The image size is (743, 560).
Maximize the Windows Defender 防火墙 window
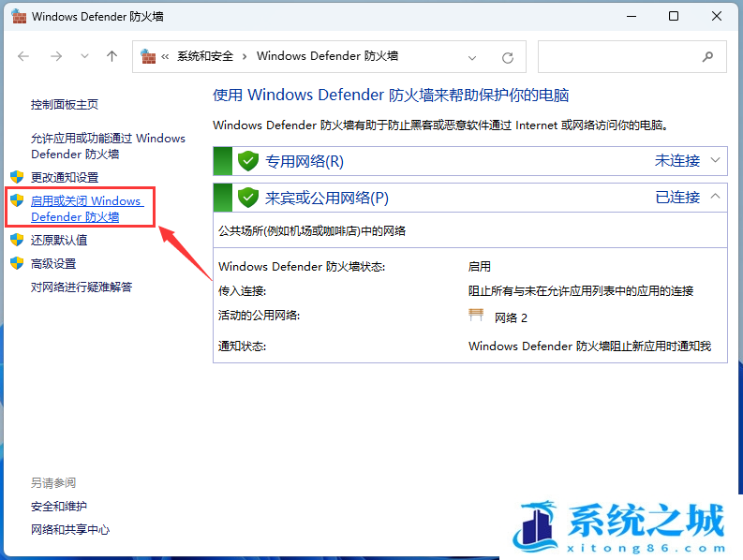tap(674, 16)
